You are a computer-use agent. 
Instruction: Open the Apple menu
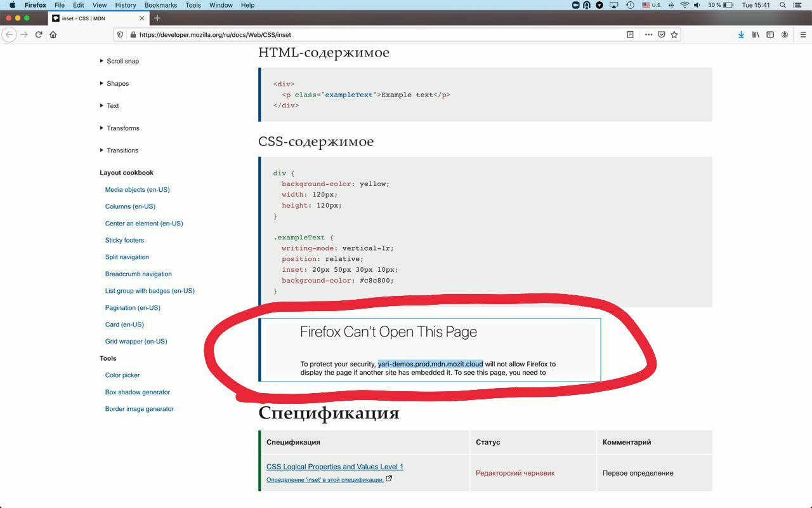11,5
